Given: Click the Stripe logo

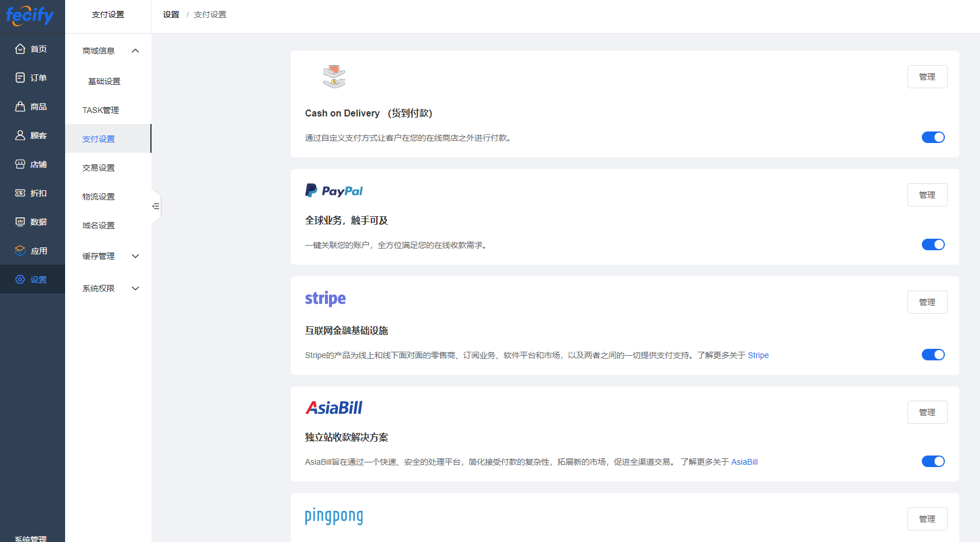Looking at the screenshot, I should click(x=326, y=299).
